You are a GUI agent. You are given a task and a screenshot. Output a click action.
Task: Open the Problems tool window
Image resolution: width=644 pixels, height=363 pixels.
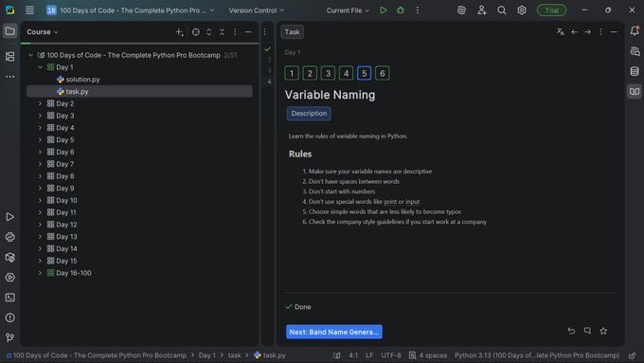coord(9,318)
